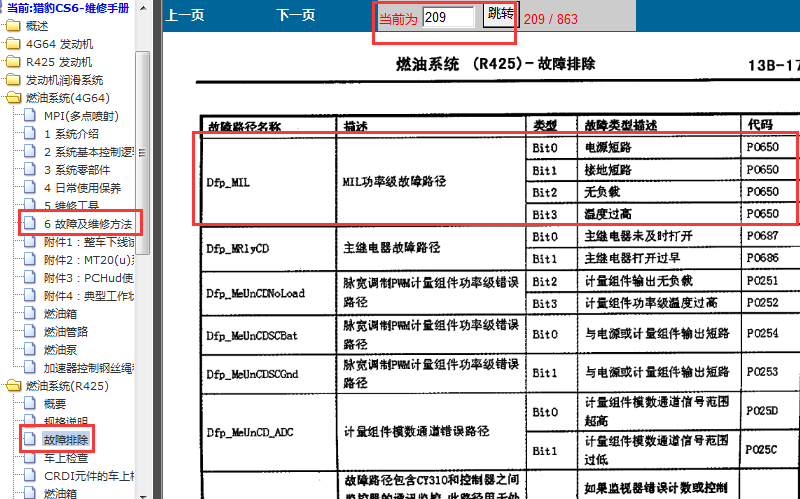
Task: Click the code cell P0254
Action: (769, 334)
